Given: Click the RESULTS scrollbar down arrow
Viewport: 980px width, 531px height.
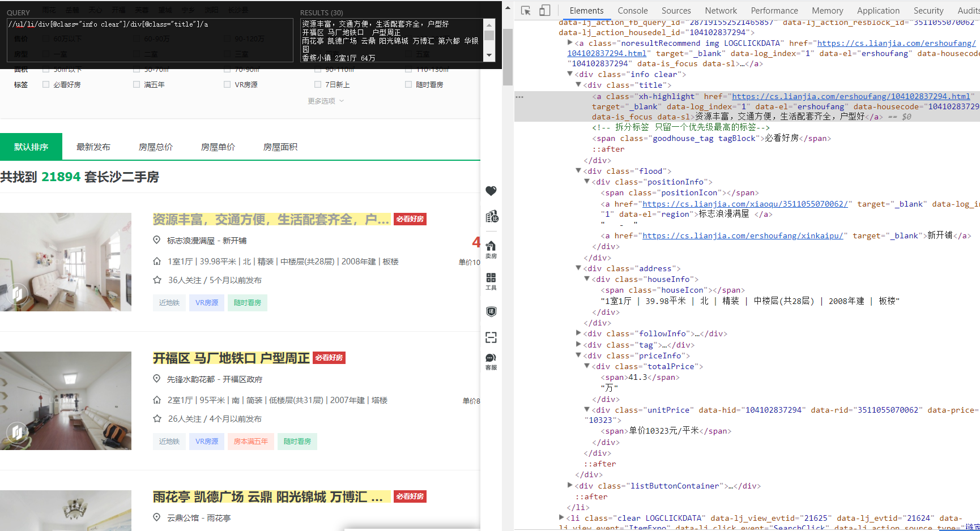Looking at the screenshot, I should pyautogui.click(x=489, y=55).
